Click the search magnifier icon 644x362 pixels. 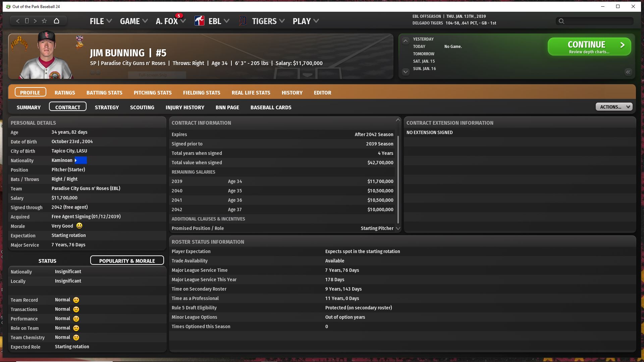tap(561, 21)
